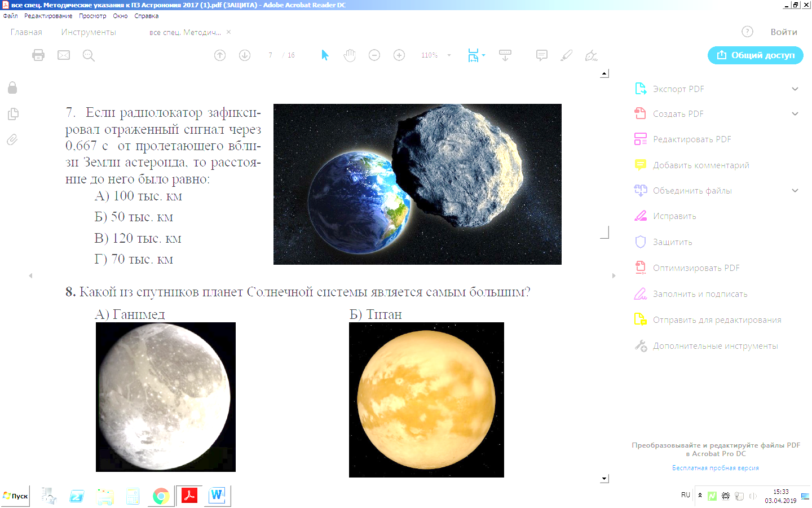
Task: Open Google Chrome from the taskbar
Action: tap(161, 496)
